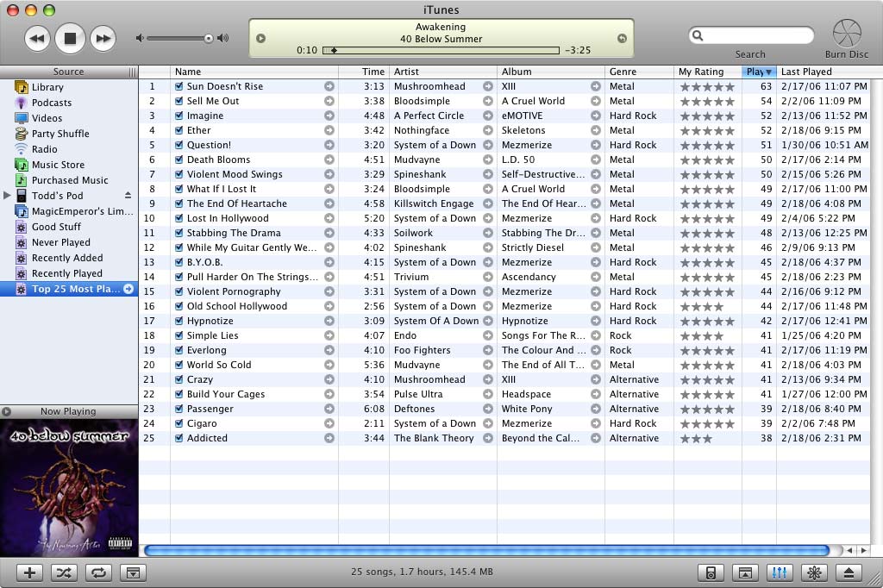Click the arrow beside the eMOTIVE album

(595, 116)
